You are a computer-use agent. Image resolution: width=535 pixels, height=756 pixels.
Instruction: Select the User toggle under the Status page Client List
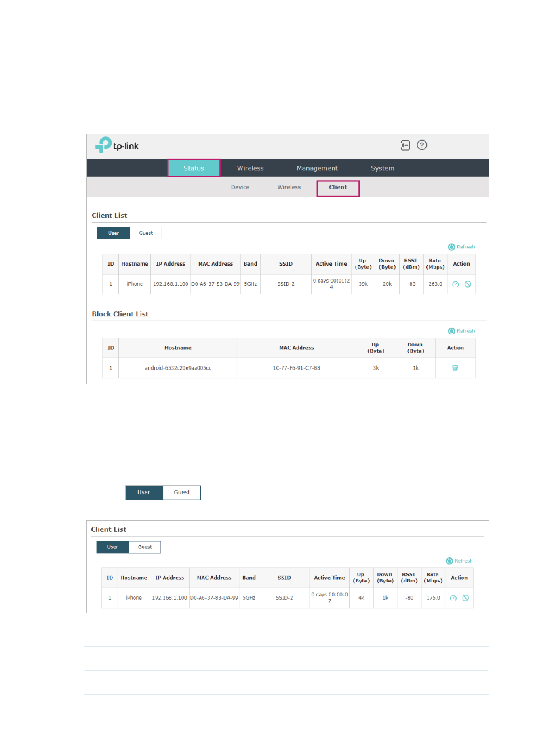pyautogui.click(x=114, y=233)
